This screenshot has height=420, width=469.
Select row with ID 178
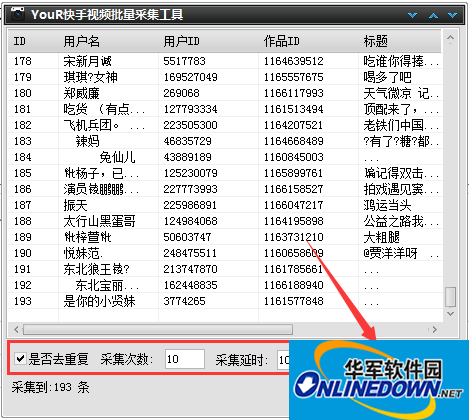(x=225, y=61)
